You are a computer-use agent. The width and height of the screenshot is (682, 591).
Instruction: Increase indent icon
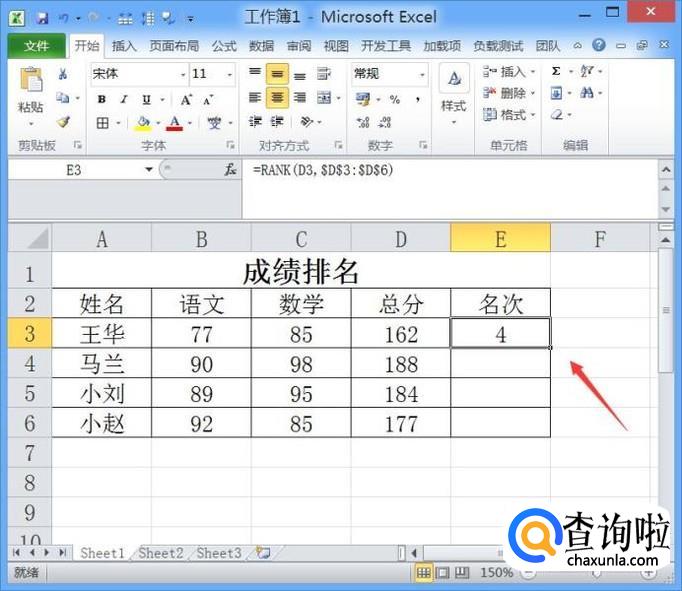pos(277,121)
